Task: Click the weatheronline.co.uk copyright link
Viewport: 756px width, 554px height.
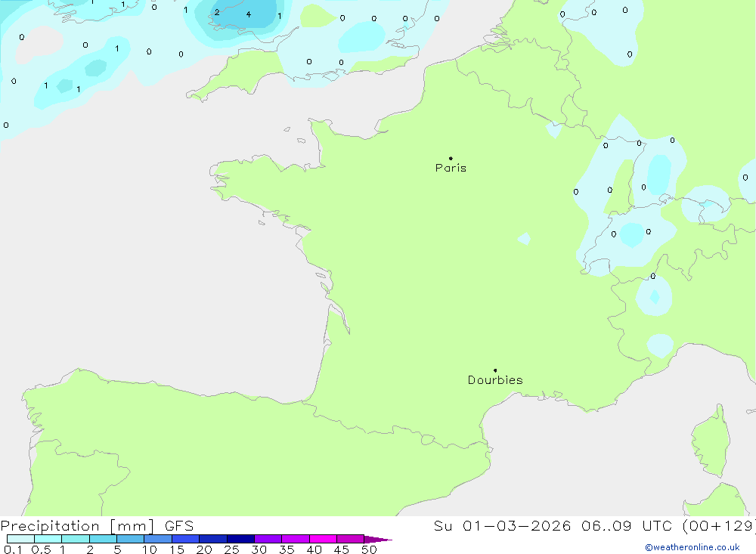Action: click(692, 547)
